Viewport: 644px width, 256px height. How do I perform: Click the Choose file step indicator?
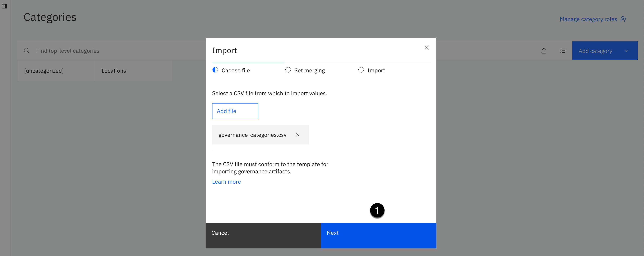pyautogui.click(x=215, y=70)
